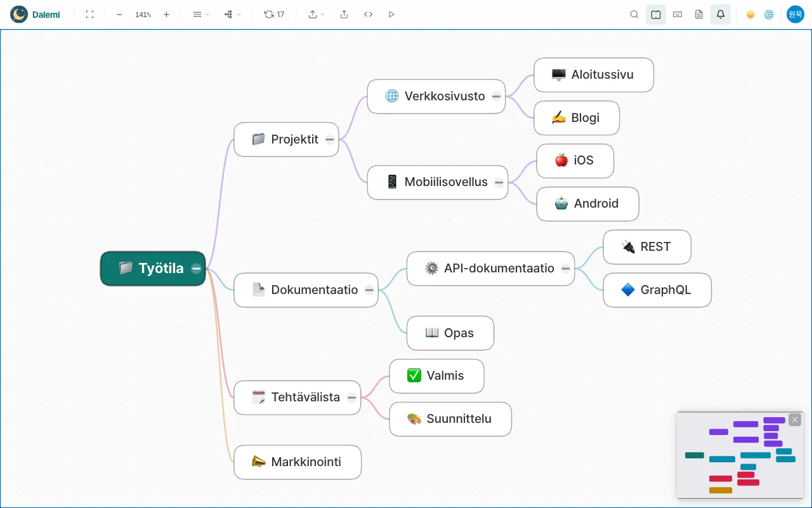Select the REST node

coord(647,247)
